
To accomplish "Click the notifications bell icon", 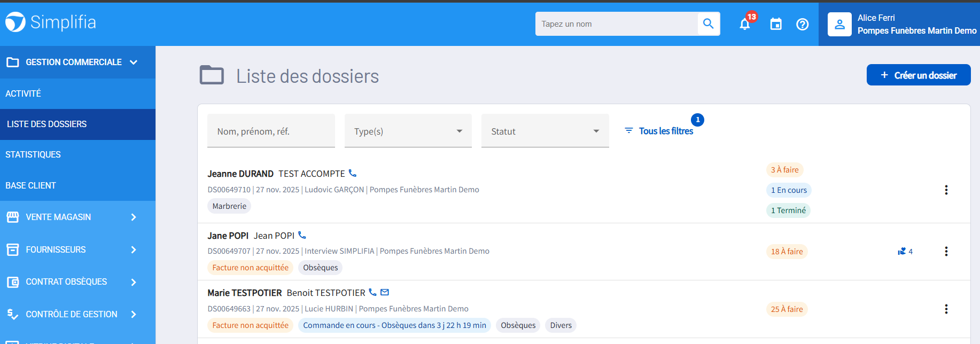I will pos(744,24).
